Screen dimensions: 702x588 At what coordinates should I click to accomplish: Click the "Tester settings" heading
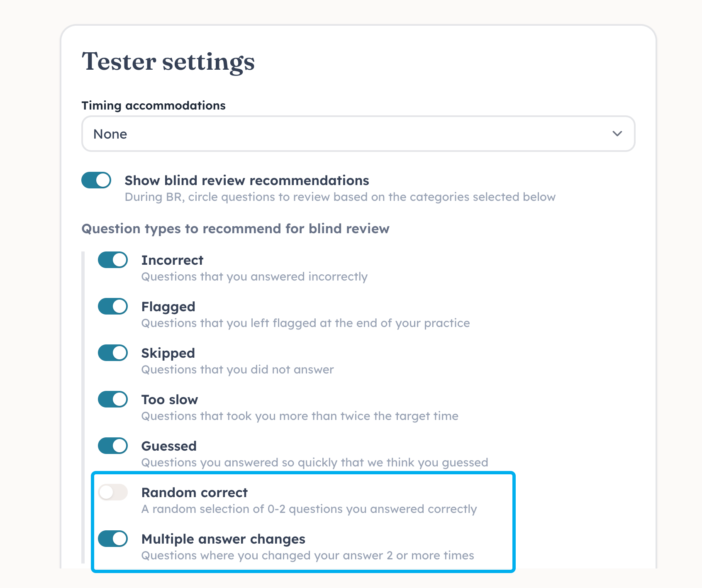click(x=168, y=61)
